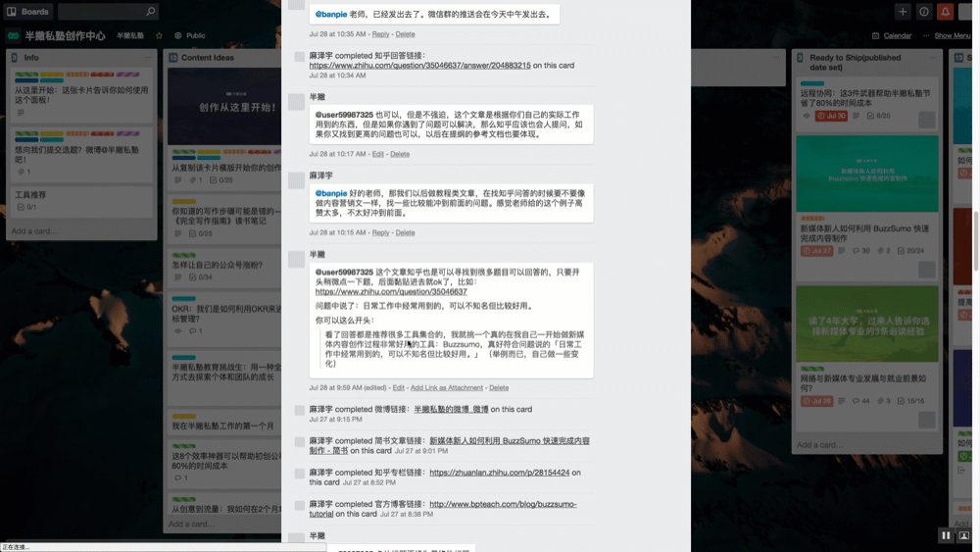980x552 pixels.
Task: Open the red notifications bell
Action: tap(946, 12)
